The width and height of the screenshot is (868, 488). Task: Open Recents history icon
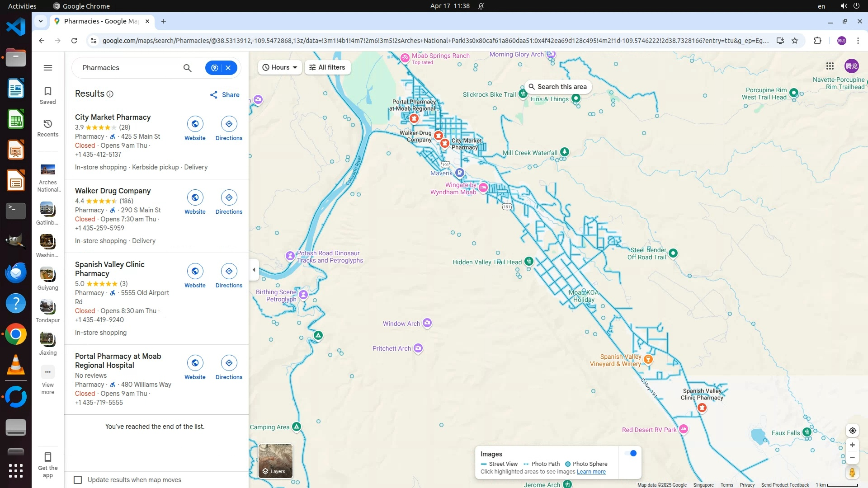(47, 124)
